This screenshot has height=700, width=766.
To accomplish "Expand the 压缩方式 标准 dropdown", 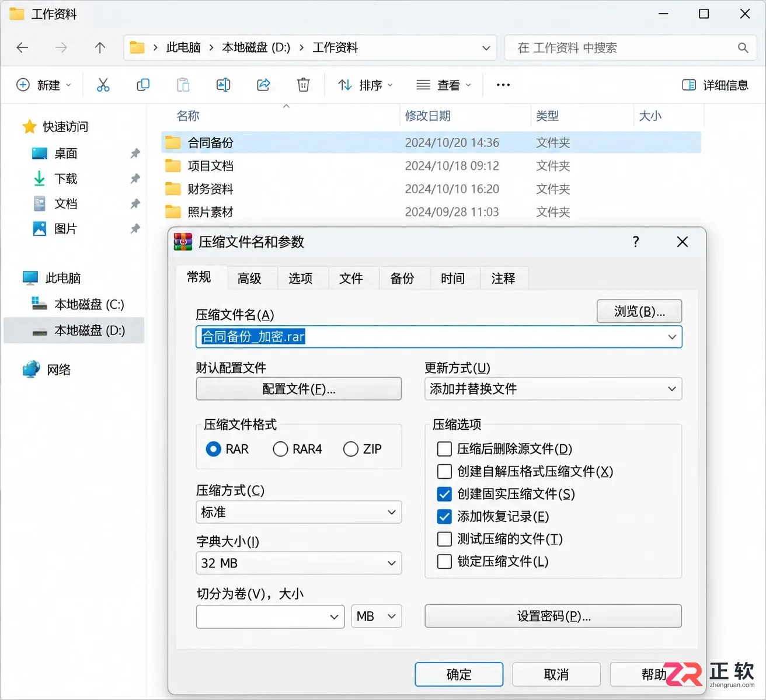I will (x=298, y=512).
